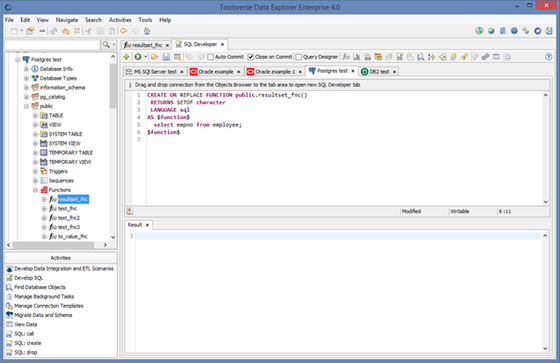Close the Result tab
The height and width of the screenshot is (363, 560).
click(147, 225)
